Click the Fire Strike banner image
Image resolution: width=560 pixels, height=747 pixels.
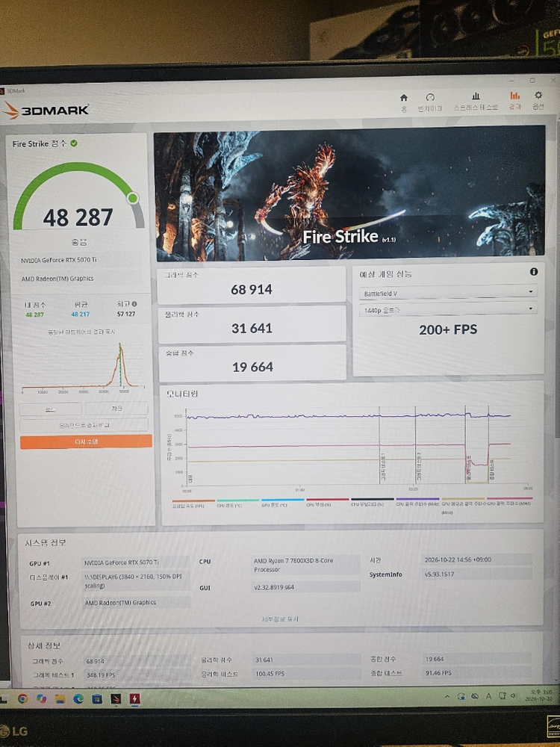pyautogui.click(x=349, y=193)
